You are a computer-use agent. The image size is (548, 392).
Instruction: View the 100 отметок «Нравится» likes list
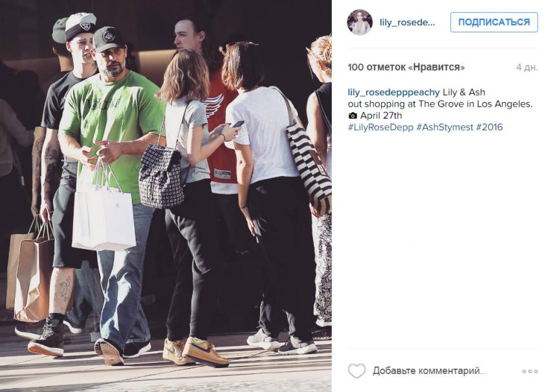[x=406, y=67]
